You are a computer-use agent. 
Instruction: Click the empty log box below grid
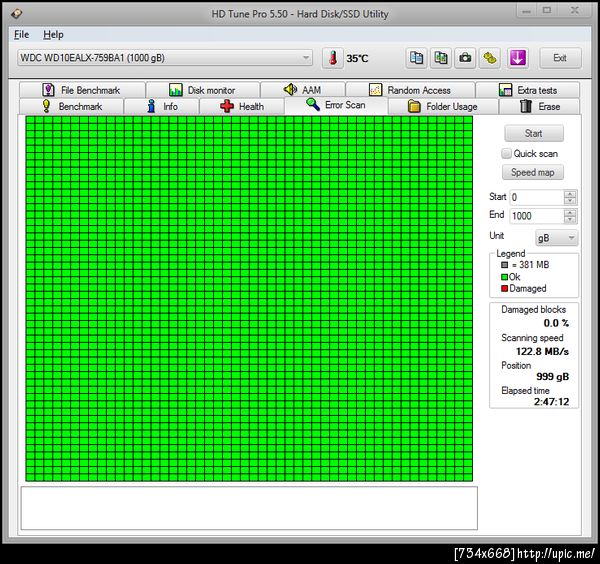(249, 508)
